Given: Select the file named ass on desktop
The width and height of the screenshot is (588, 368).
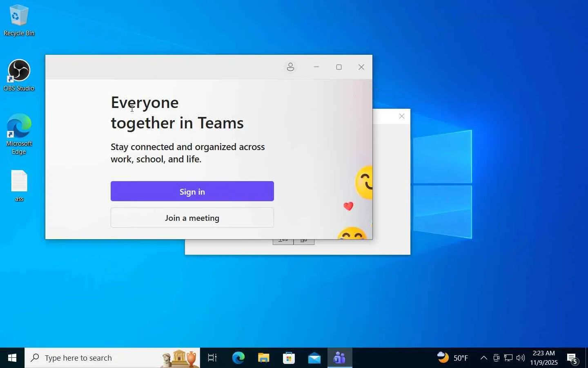Looking at the screenshot, I should 19,186.
